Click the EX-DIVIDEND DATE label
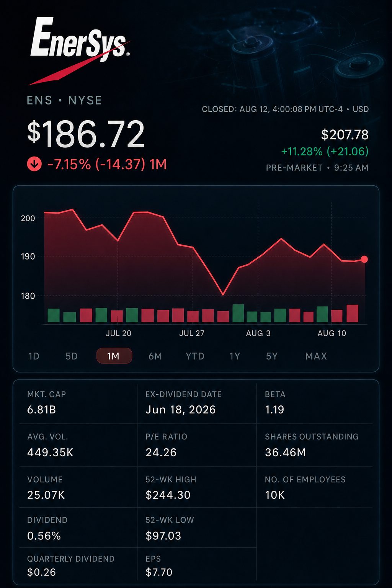 [183, 394]
